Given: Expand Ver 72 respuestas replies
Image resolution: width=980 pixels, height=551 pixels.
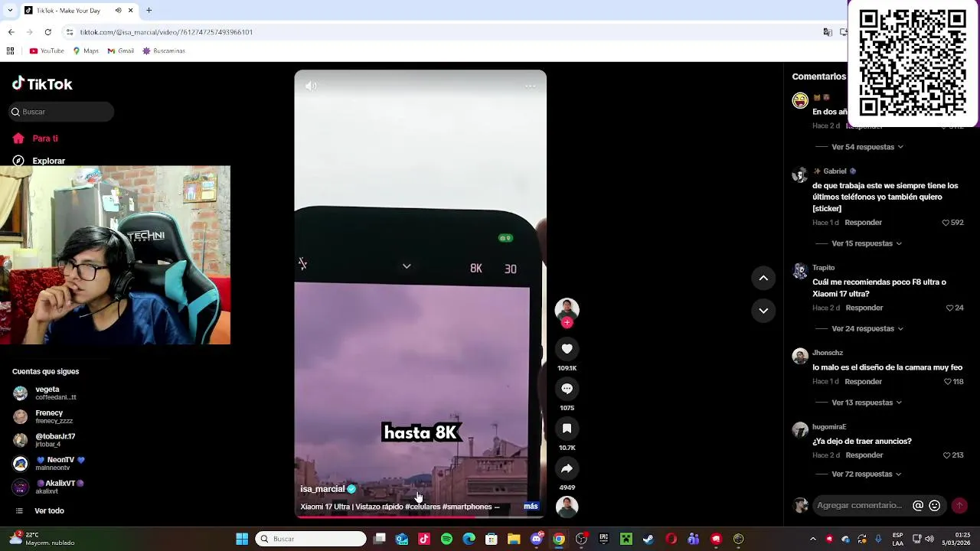Looking at the screenshot, I should 867,474.
